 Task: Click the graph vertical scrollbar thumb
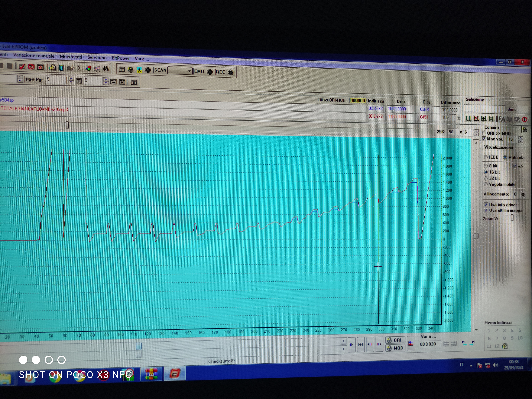[476, 236]
